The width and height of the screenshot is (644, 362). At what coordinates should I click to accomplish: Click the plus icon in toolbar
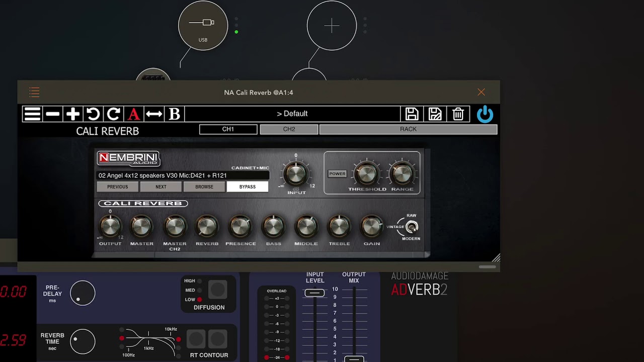[x=73, y=114]
